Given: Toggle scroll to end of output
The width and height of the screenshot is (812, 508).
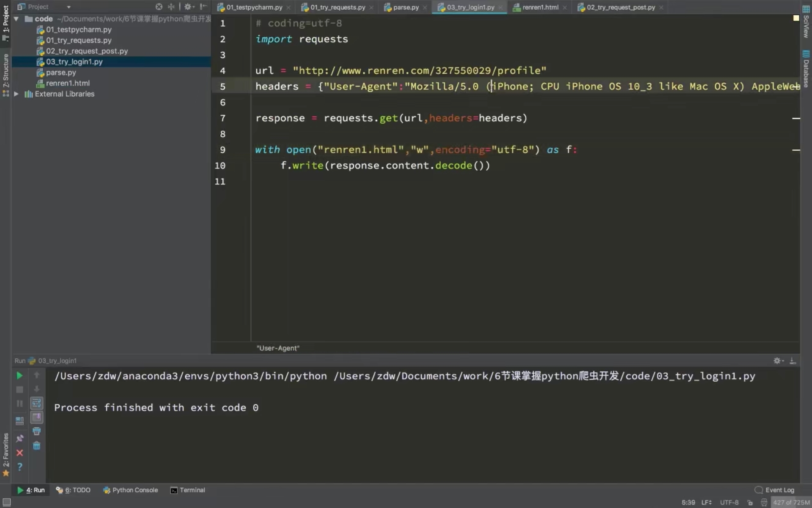Looking at the screenshot, I should click(x=37, y=417).
